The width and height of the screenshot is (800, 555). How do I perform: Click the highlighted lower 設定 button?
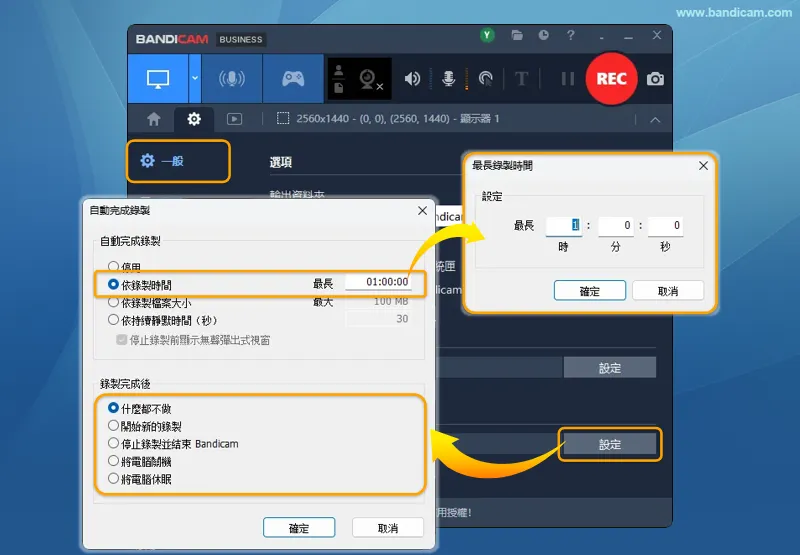610,444
